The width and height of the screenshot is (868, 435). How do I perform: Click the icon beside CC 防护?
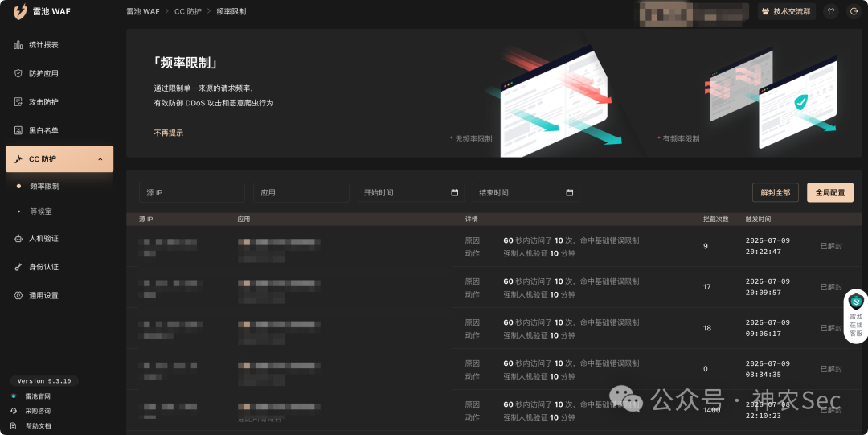tap(18, 159)
